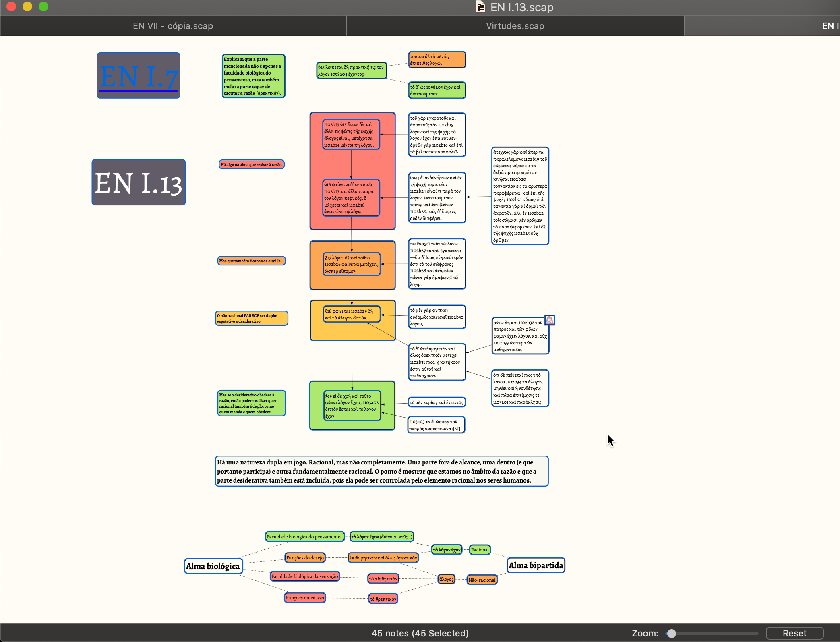Select red note 'Há algo na alma que resiste à razão'
This screenshot has height=642, width=840.
pyautogui.click(x=252, y=164)
